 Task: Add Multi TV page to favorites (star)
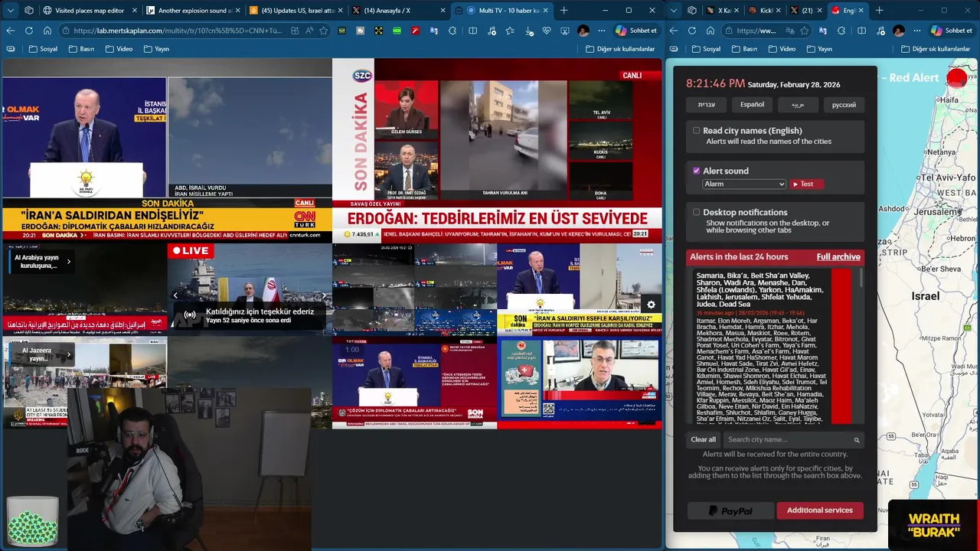point(324,31)
